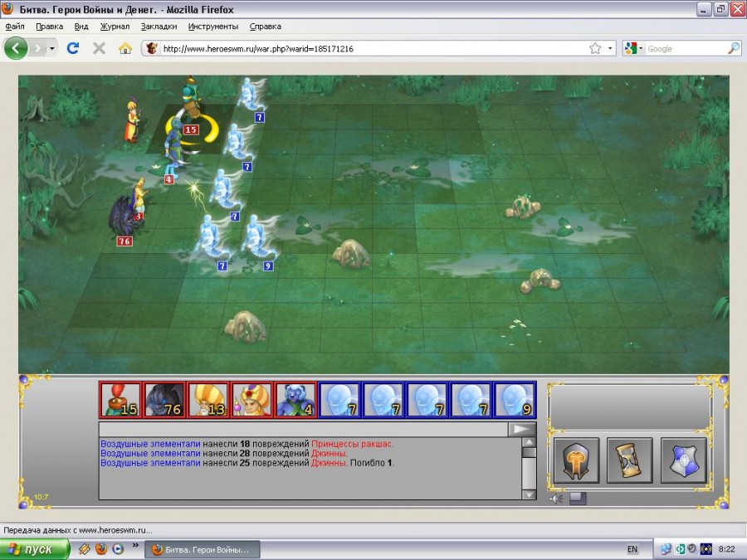Image resolution: width=747 pixels, height=560 pixels.
Task: Click the taskbar clock 8:22
Action: click(726, 549)
